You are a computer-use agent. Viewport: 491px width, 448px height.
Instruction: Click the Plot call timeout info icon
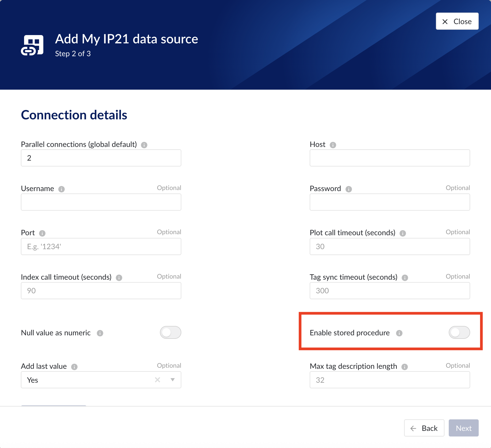click(403, 233)
